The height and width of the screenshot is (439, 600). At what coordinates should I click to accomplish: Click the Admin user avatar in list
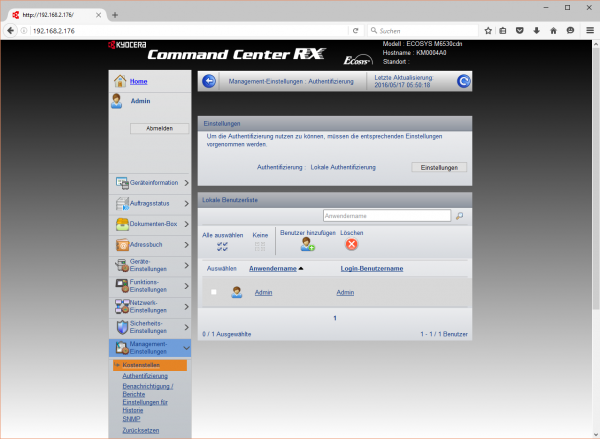click(x=237, y=292)
